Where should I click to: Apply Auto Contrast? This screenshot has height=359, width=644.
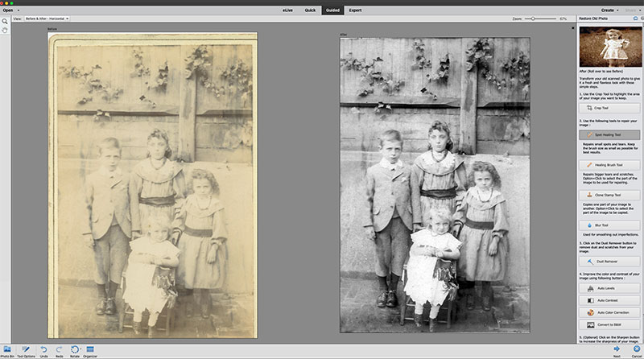tap(609, 300)
